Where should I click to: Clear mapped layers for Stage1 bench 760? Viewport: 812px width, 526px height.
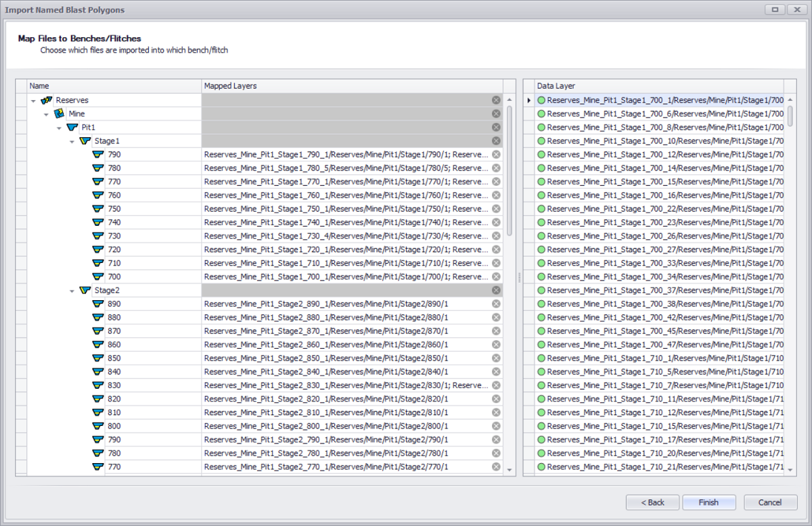(x=496, y=195)
